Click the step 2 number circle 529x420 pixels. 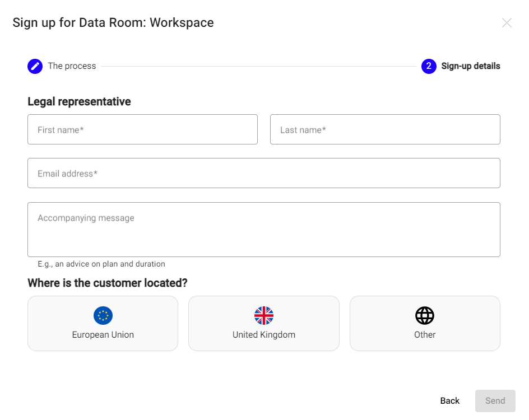click(x=429, y=66)
